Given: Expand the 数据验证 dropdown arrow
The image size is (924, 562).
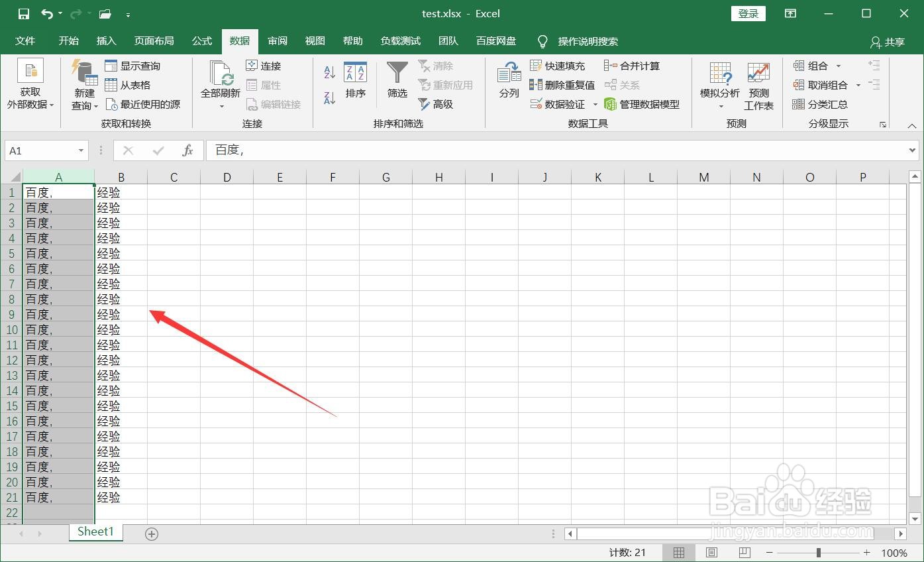Looking at the screenshot, I should [595, 104].
